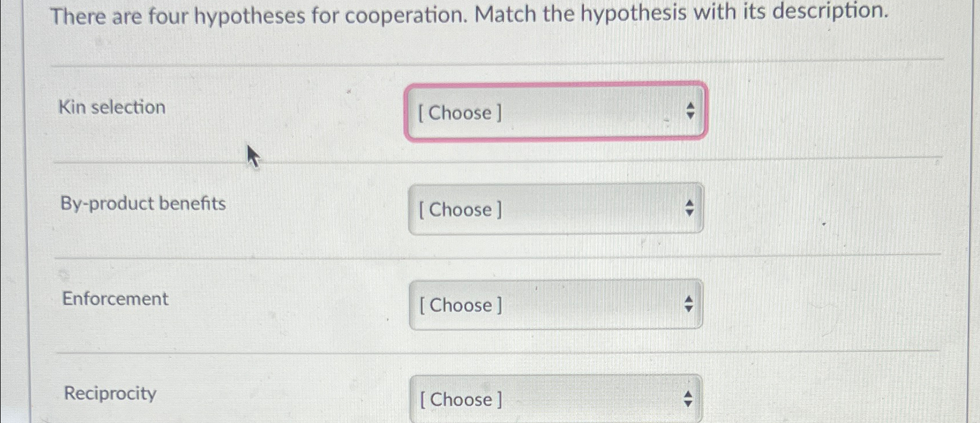Image resolution: width=980 pixels, height=423 pixels.
Task: Click the [ Choose ] text beside By-product benefits
Action: (460, 210)
